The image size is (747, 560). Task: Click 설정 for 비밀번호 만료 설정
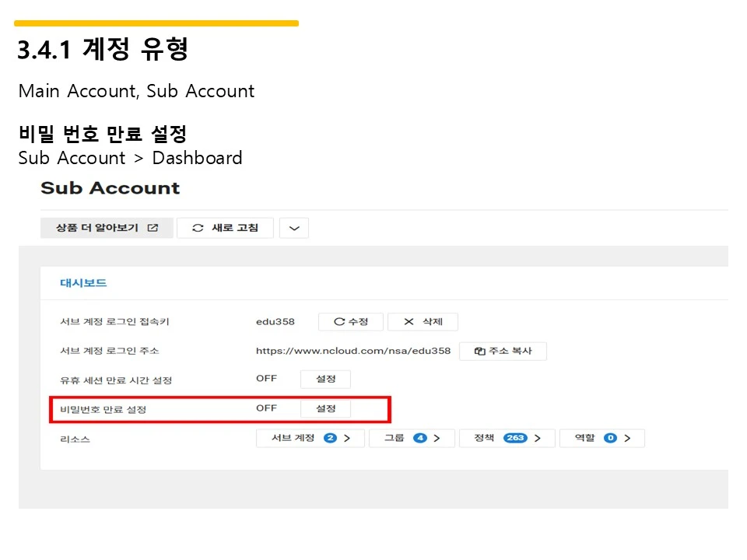(x=326, y=408)
